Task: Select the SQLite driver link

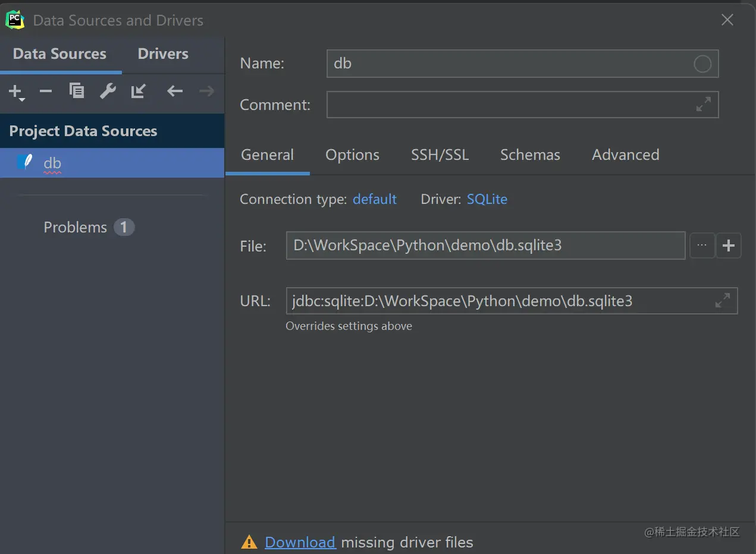Action: point(487,199)
